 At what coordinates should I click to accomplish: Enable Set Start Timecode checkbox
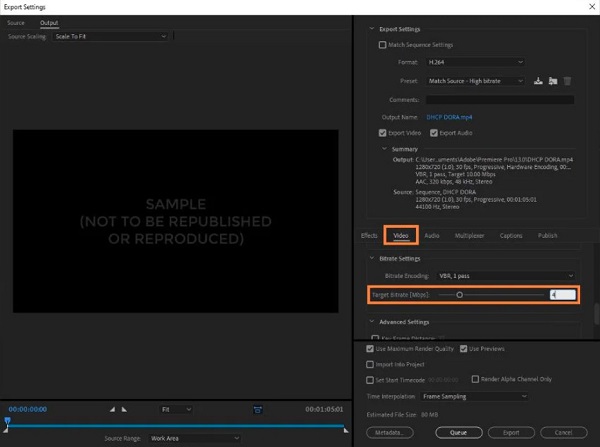pos(370,380)
